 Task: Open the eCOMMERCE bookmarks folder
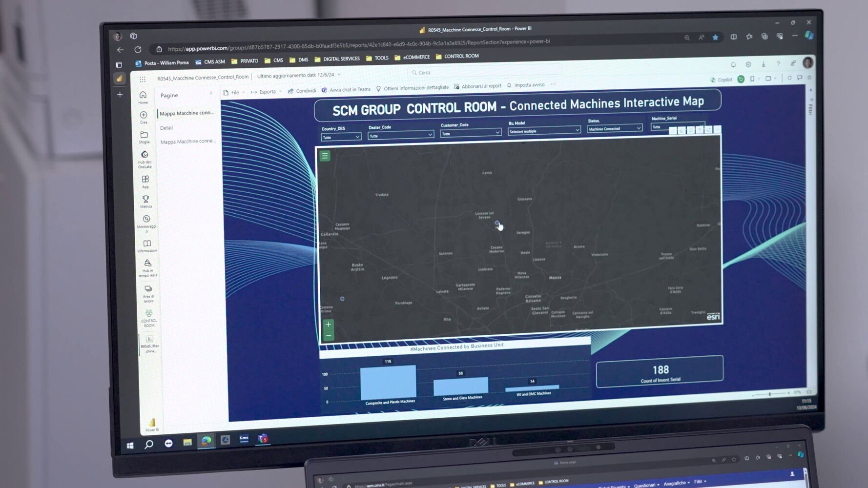coord(412,57)
